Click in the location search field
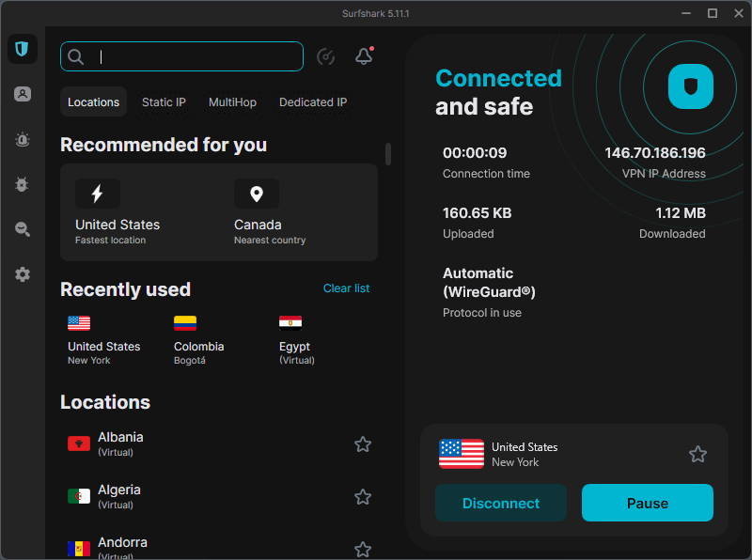 coord(181,56)
